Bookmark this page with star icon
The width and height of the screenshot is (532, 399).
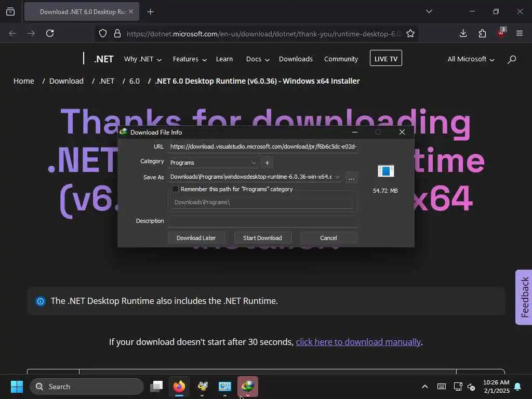(410, 33)
